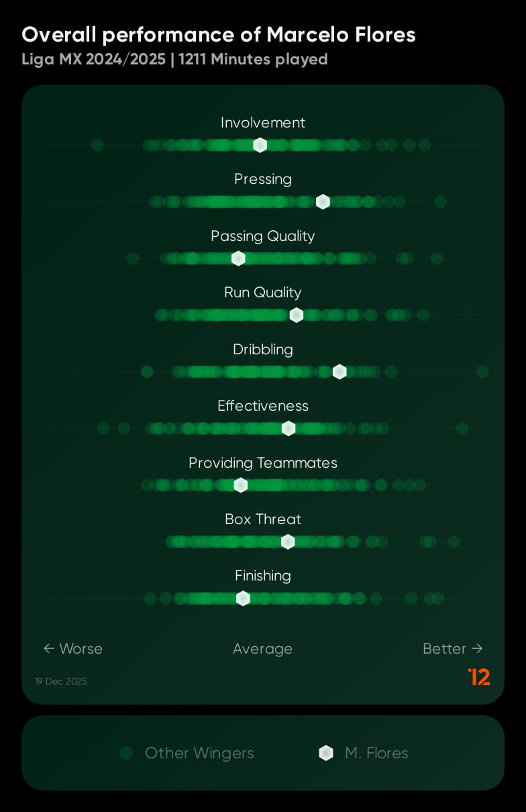This screenshot has width=526, height=812.
Task: Select the Box Threat hexagon marker
Action: coord(288,542)
